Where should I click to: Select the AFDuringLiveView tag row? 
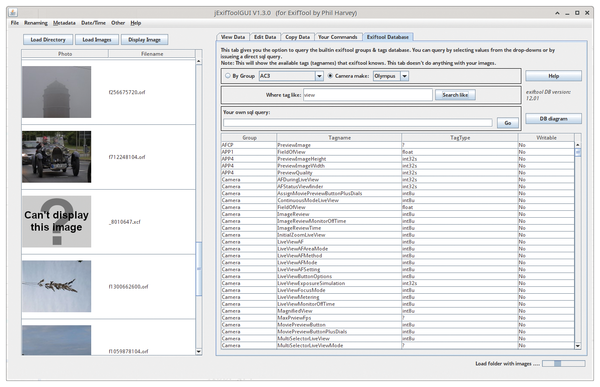(398, 180)
